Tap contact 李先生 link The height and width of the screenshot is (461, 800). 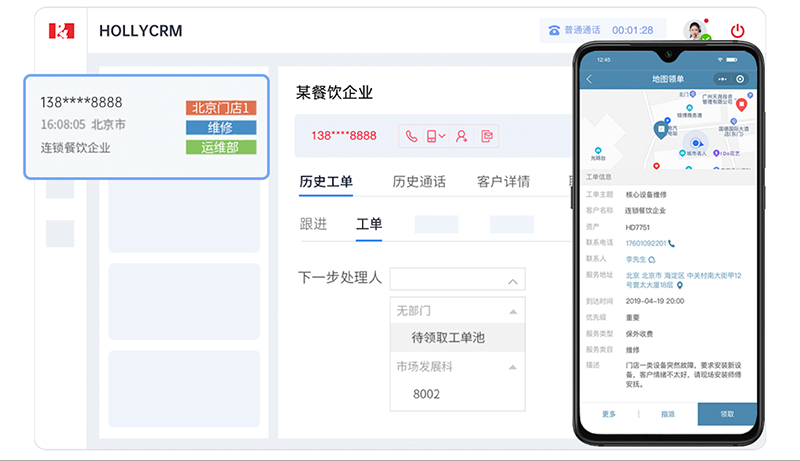click(x=636, y=260)
